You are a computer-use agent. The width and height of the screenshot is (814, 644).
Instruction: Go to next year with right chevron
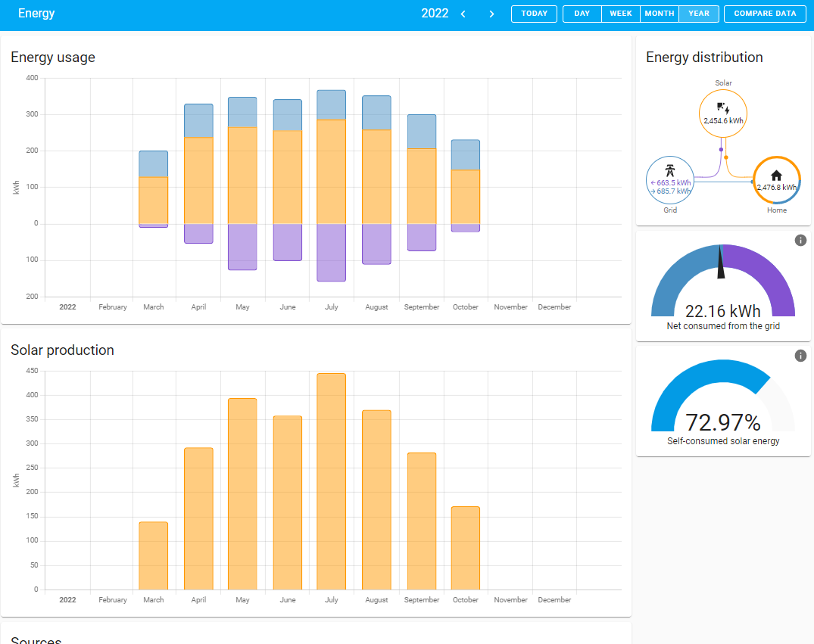point(491,14)
